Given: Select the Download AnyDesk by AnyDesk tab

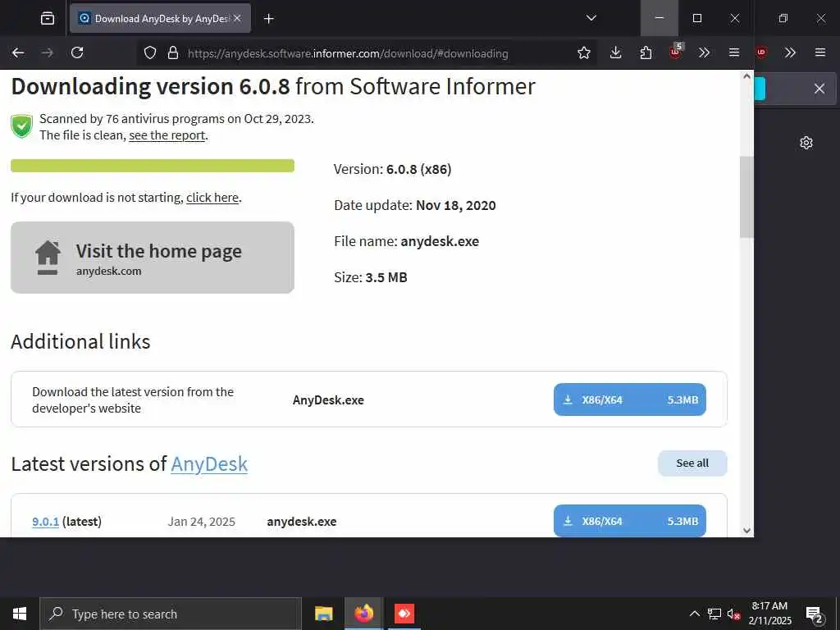Looking at the screenshot, I should [160, 19].
